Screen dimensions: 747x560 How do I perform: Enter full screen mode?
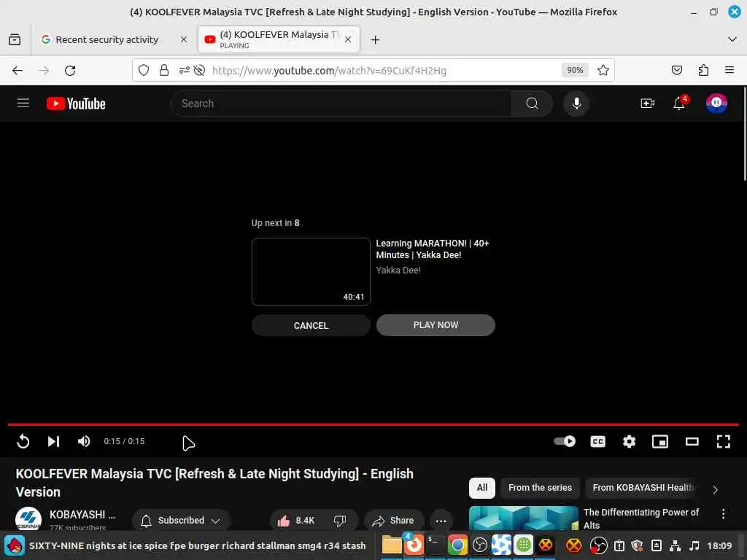[x=723, y=441]
